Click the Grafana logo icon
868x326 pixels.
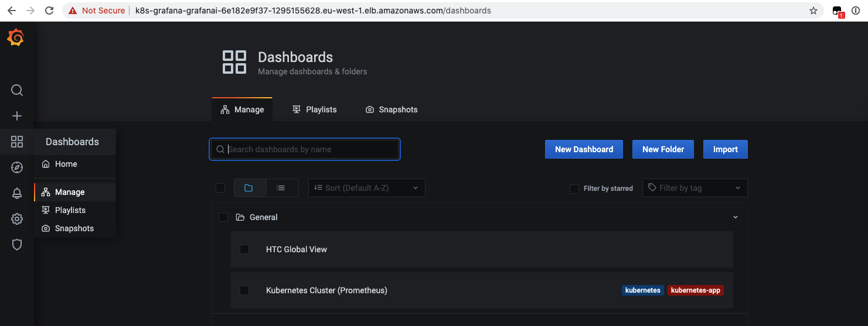(x=16, y=38)
